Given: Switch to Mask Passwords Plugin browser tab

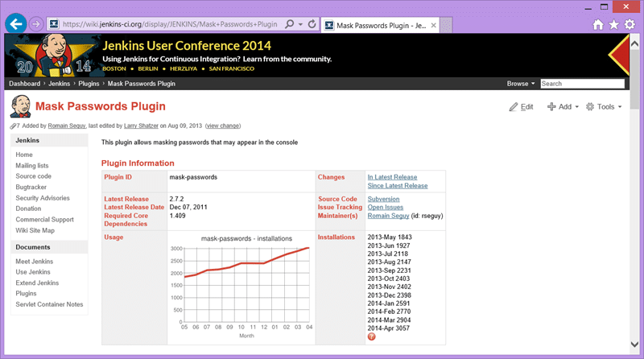Looking at the screenshot, I should coord(380,26).
